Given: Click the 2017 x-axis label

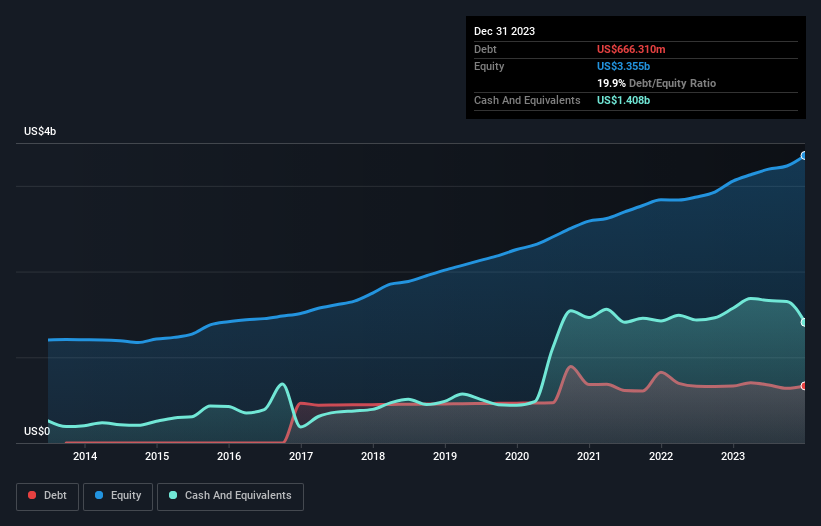Looking at the screenshot, I should (x=301, y=456).
